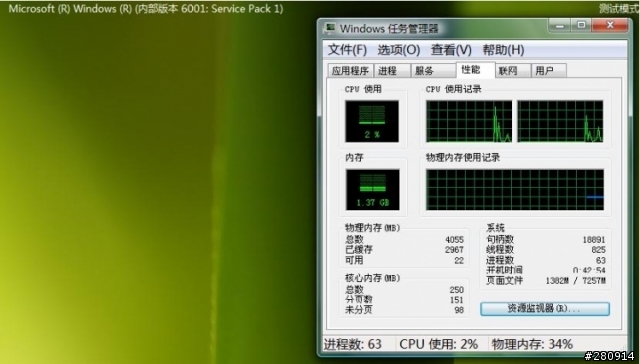
Task: Click the first CPU 使用记录 graph
Action: [469, 121]
